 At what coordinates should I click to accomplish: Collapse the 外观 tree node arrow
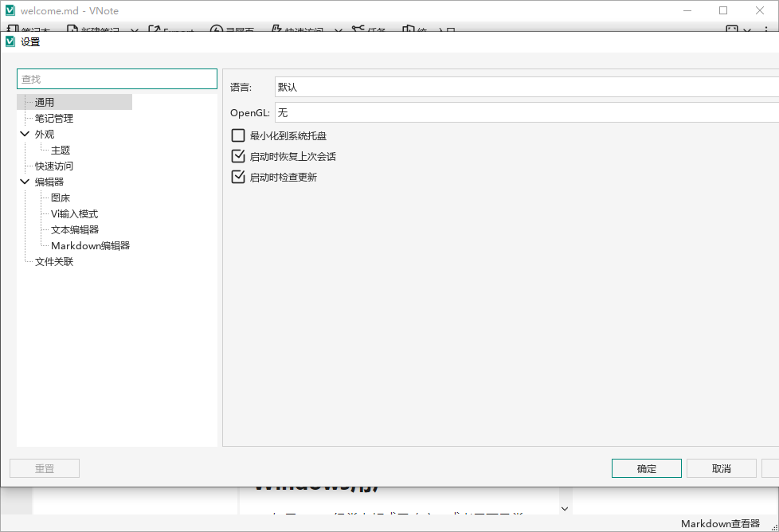[25, 134]
